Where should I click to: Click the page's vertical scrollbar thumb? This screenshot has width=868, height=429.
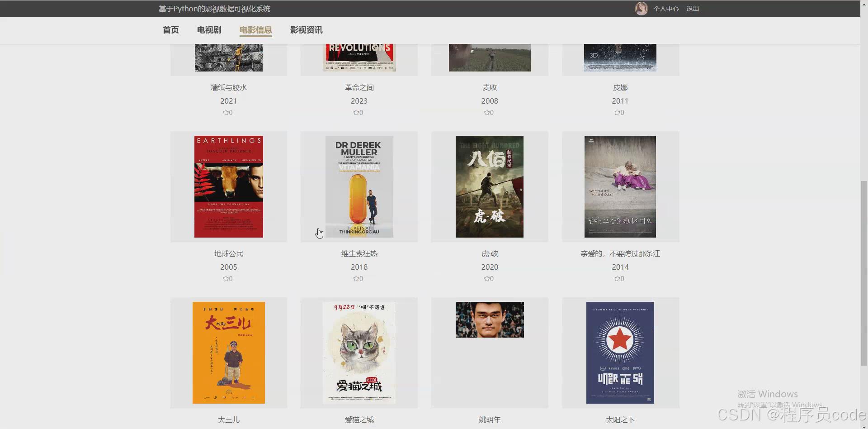click(864, 273)
